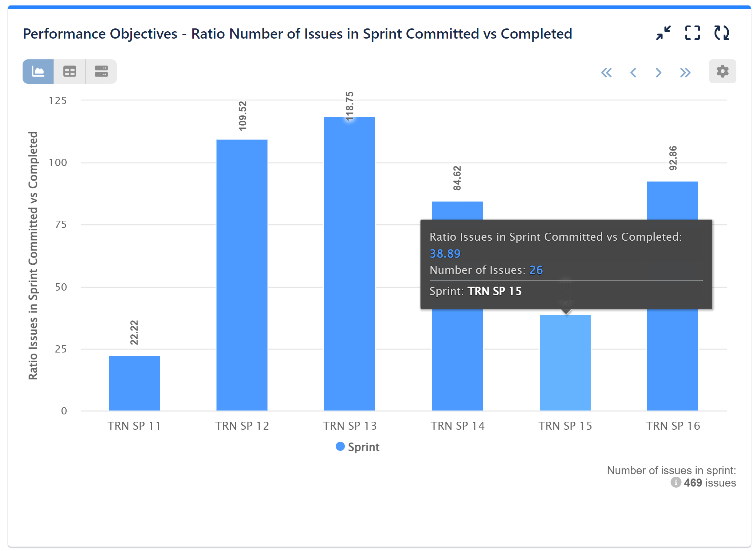756x551 pixels.
Task: Toggle the Sprint series in the legend
Action: 357,446
